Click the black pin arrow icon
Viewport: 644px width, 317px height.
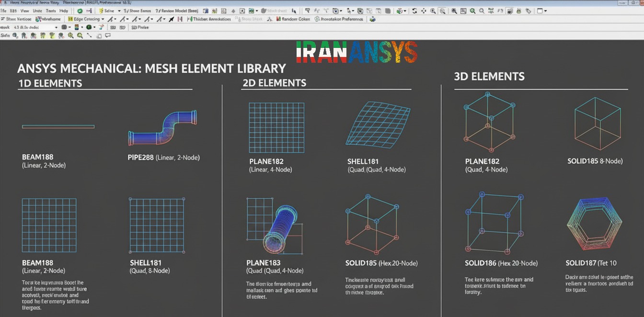[x=171, y=19]
